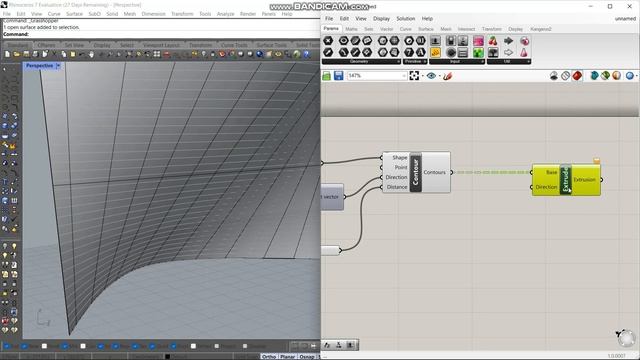Switch to Curve Tools toolbar tab in Rhino
The width and height of the screenshot is (640, 360).
click(x=234, y=45)
